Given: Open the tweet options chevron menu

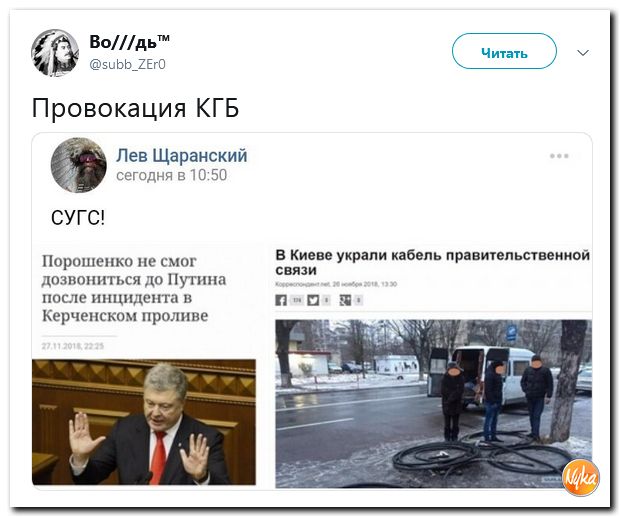Looking at the screenshot, I should point(583,53).
